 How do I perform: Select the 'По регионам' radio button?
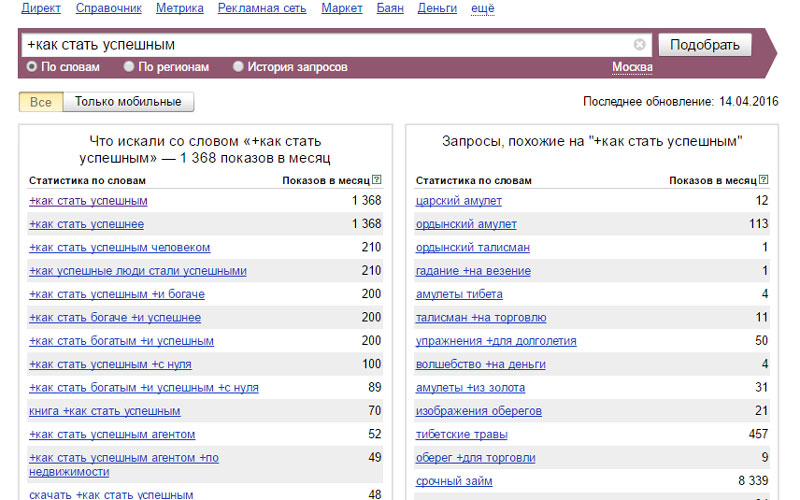coord(129,67)
